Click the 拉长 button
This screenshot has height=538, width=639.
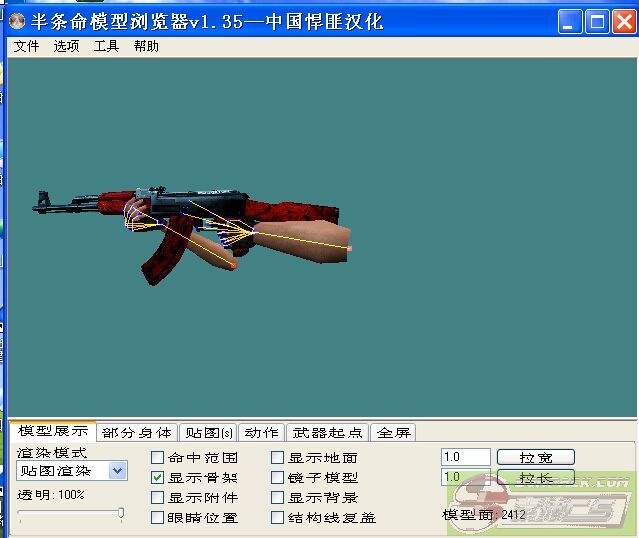(536, 477)
